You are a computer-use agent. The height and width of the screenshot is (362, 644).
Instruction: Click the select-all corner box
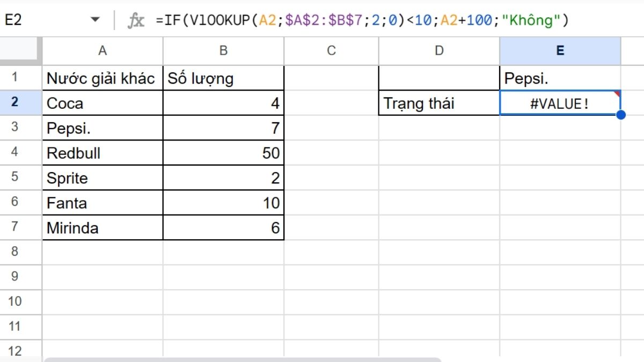[x=20, y=51]
